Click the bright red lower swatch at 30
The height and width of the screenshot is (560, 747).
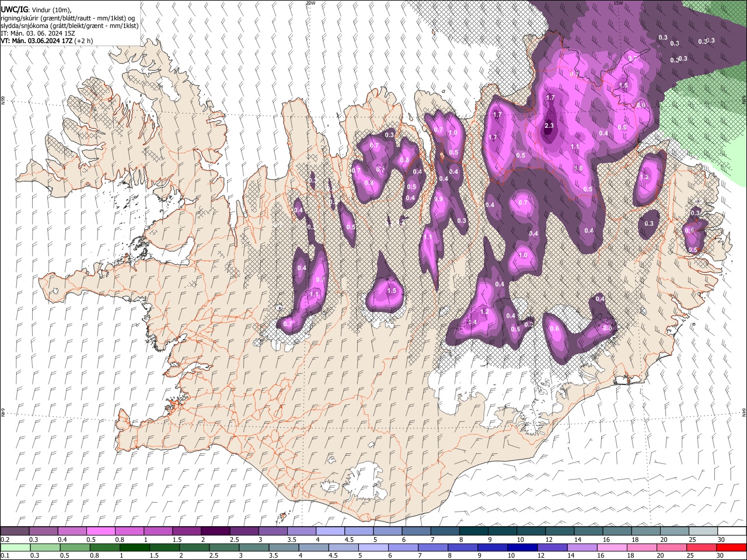point(731,547)
